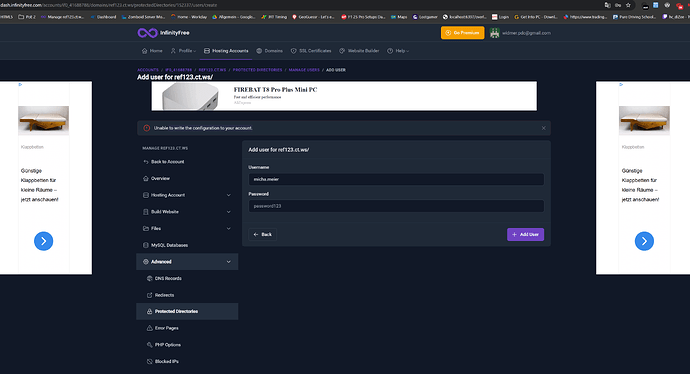
Task: Open the Pot 2 bookmarks folder
Action: tap(27, 17)
